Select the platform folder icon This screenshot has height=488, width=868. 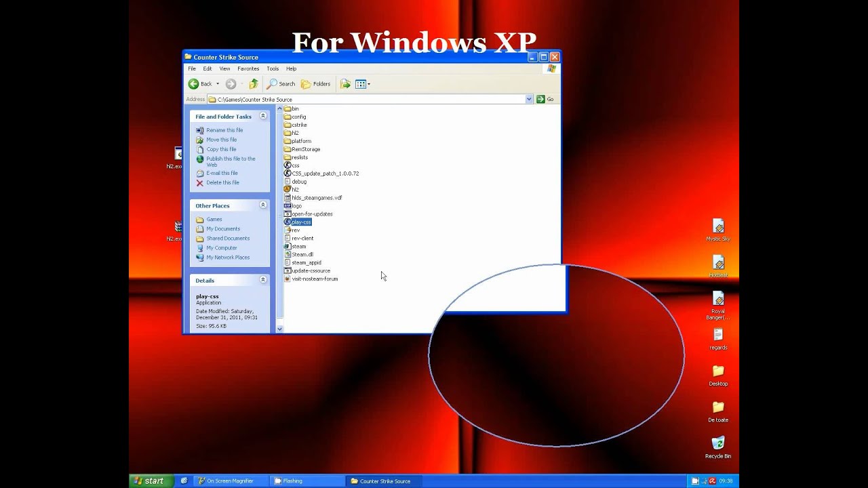[287, 141]
